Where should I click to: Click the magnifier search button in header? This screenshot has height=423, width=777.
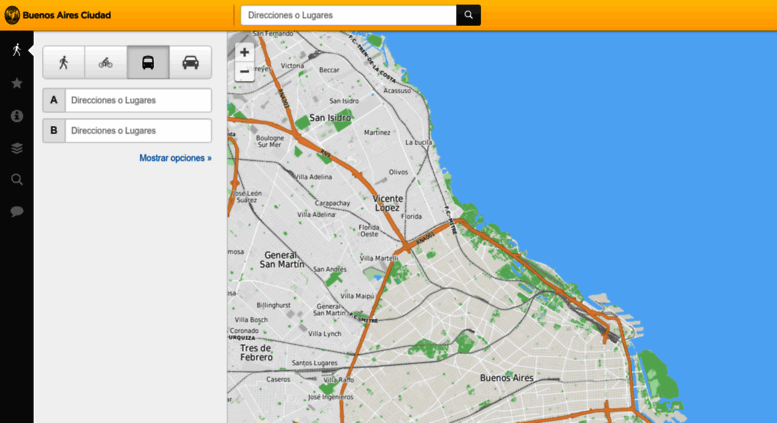point(468,15)
